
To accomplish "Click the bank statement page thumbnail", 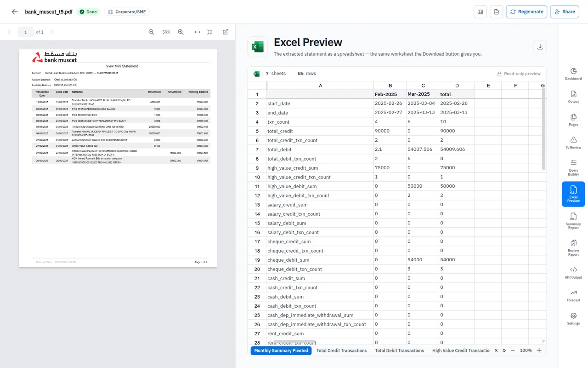I will (118, 158).
